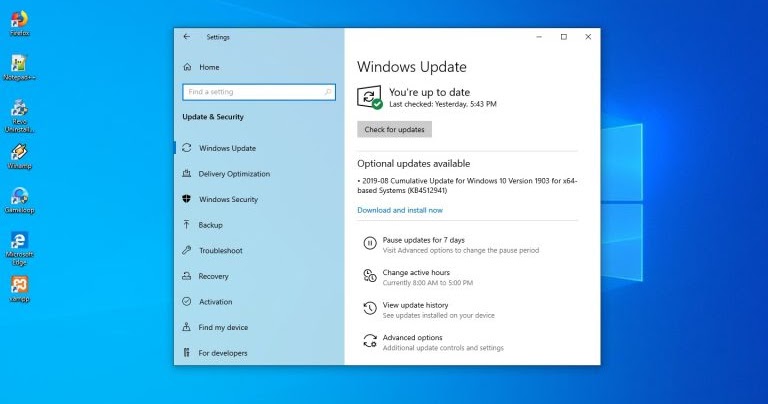Image resolution: width=768 pixels, height=404 pixels.
Task: Open Change active hours option
Action: tap(416, 272)
